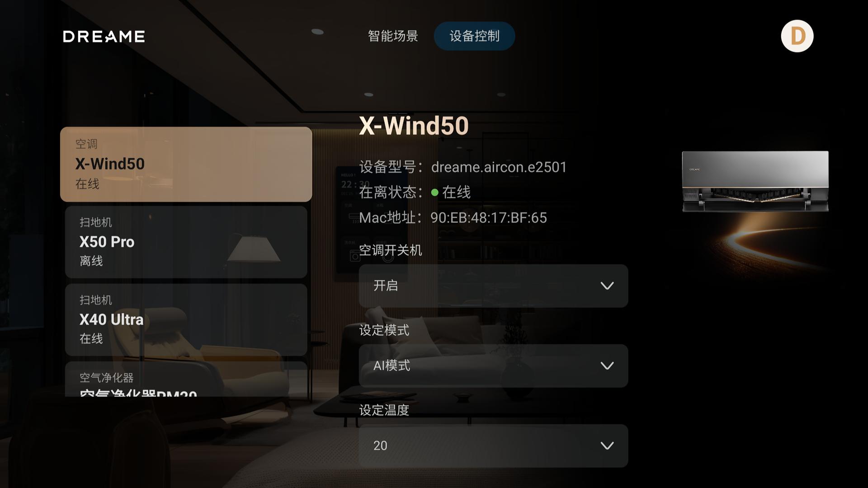Click the DREAME logo

(x=104, y=37)
